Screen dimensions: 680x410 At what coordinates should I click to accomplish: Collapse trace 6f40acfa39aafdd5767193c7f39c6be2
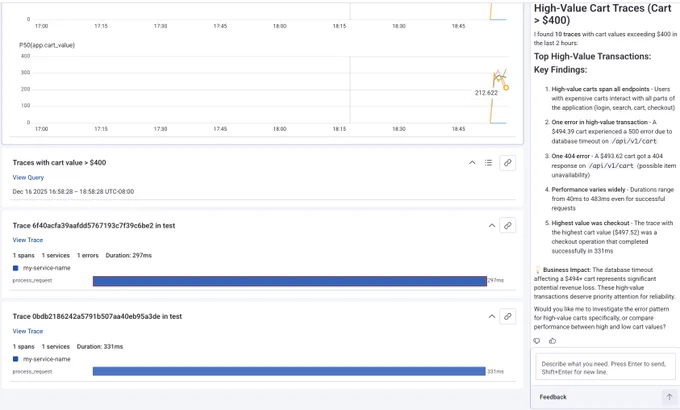492,226
